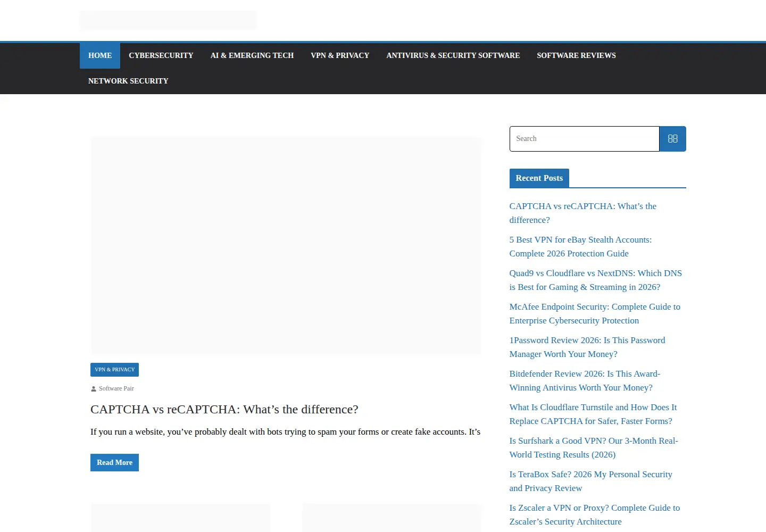Click the excerpt text starting "If you run a website"

(285, 431)
